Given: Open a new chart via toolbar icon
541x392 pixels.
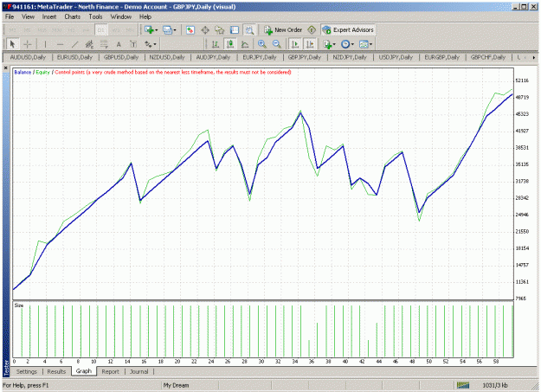Looking at the screenshot, I should tap(149, 30).
